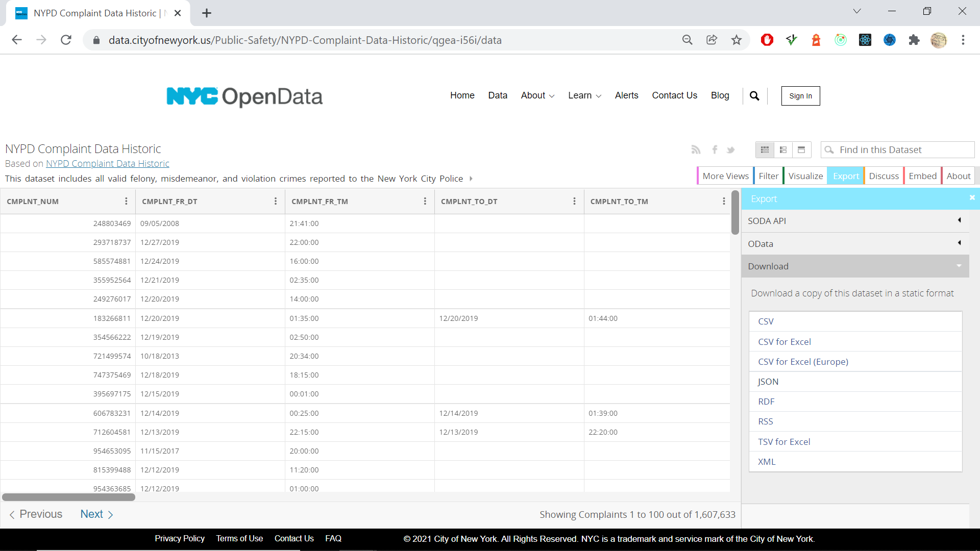Viewport: 980px width, 551px height.
Task: Click the table vertical scrollbar thumb
Action: click(735, 212)
